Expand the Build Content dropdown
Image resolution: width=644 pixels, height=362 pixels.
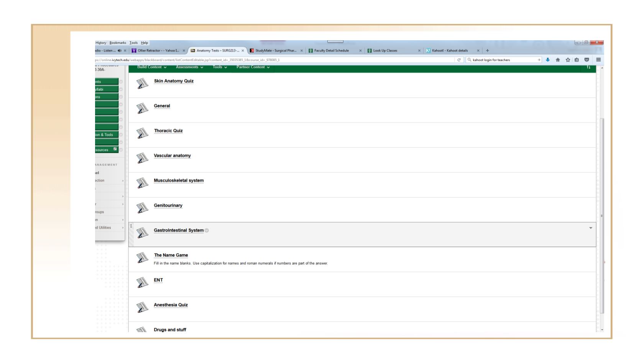152,67
